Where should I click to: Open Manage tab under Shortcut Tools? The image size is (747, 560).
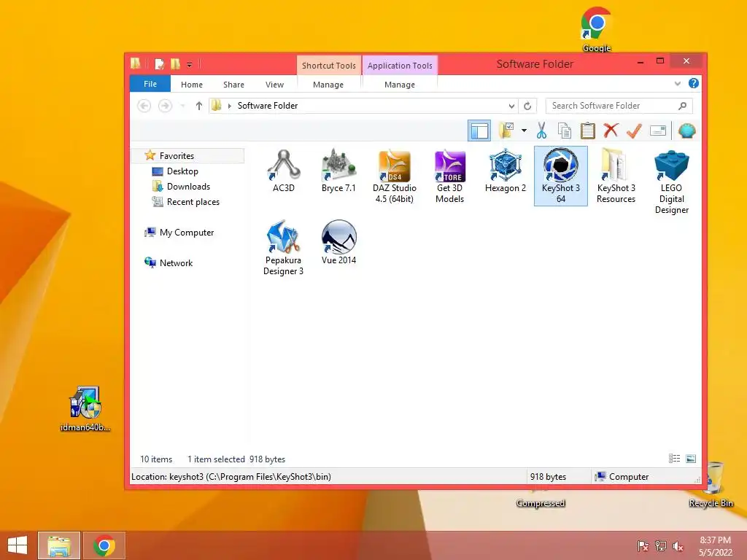[x=328, y=85]
